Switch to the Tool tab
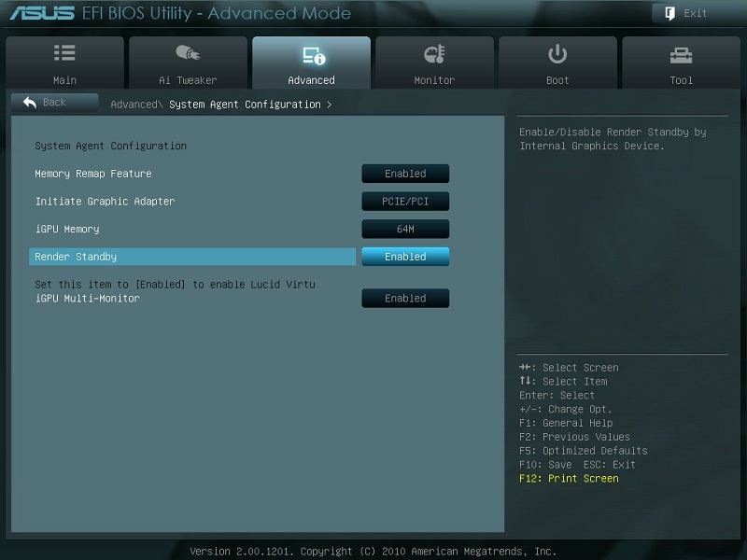Screen dimensions: 747x560 click(x=682, y=63)
